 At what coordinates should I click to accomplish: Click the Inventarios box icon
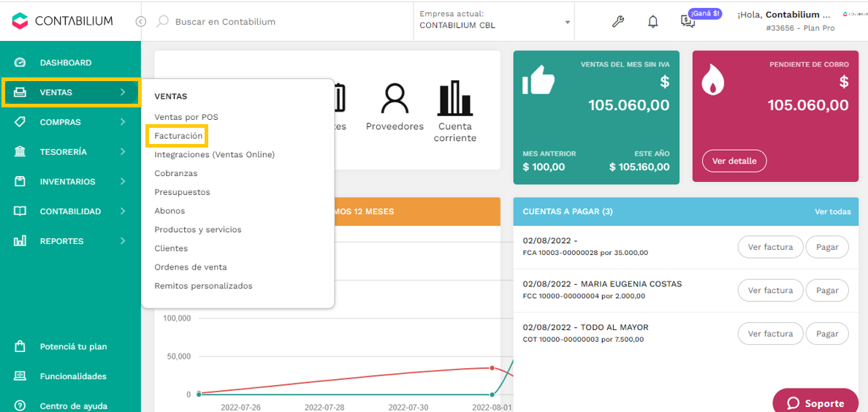[20, 182]
